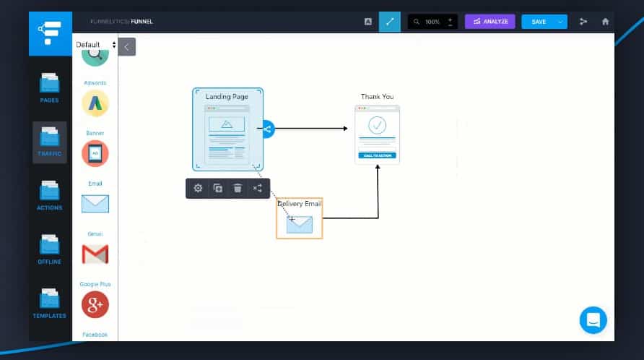Toggle the line drawing tool
Screen dimensions: 644x360
pyautogui.click(x=389, y=22)
